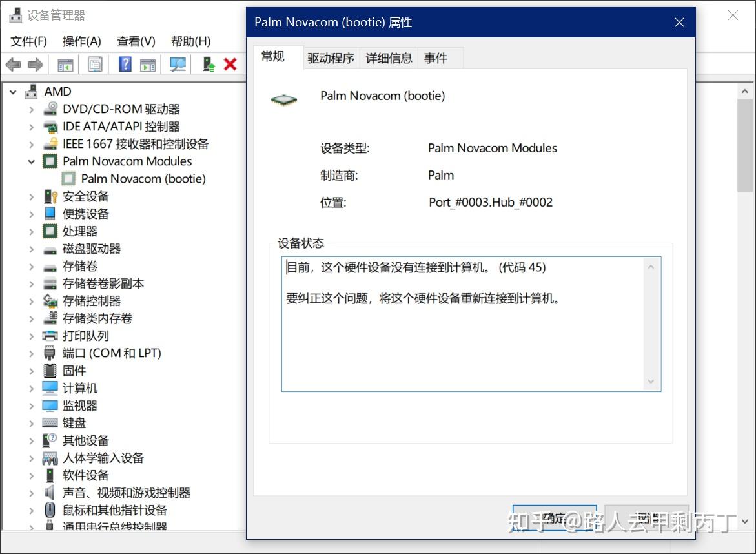The image size is (756, 554).
Task: Switch to the 驱动程序 tab
Action: pos(330,57)
